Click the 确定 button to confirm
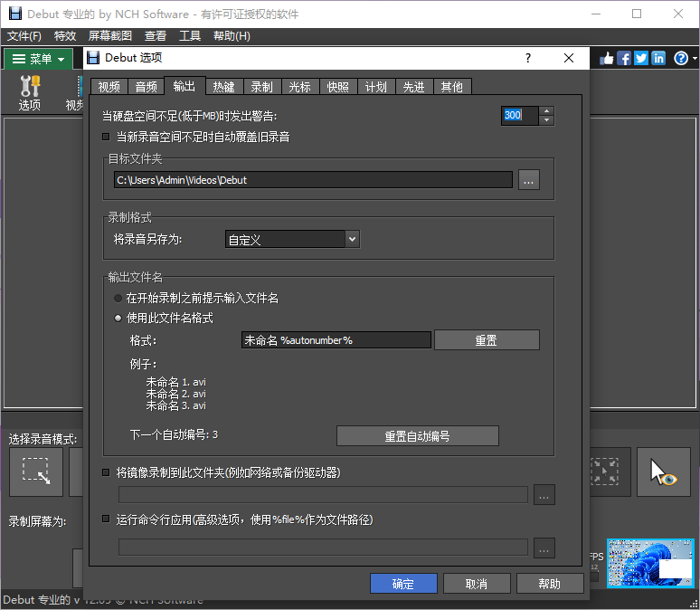 (x=403, y=584)
